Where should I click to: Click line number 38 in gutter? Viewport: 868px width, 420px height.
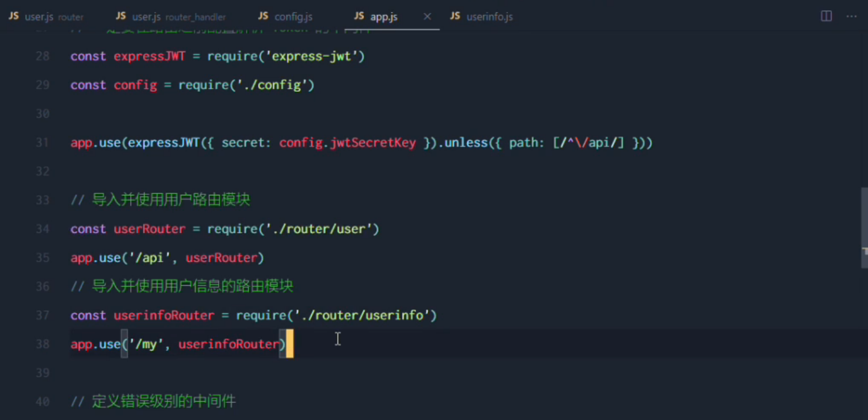[x=43, y=344]
